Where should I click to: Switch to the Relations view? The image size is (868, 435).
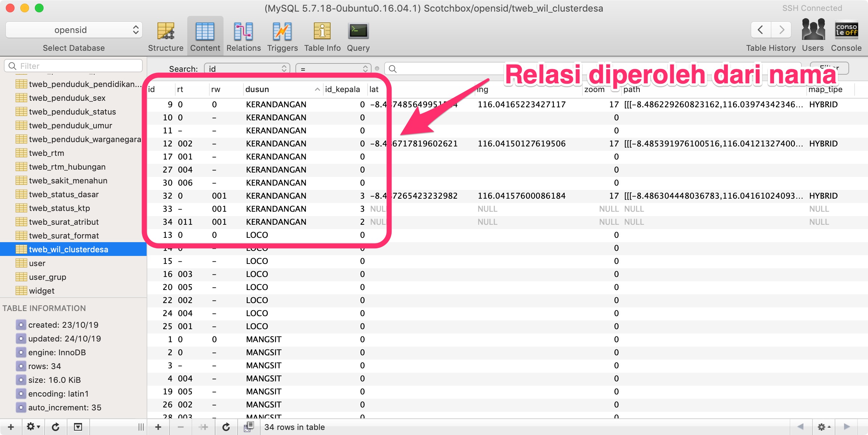243,35
